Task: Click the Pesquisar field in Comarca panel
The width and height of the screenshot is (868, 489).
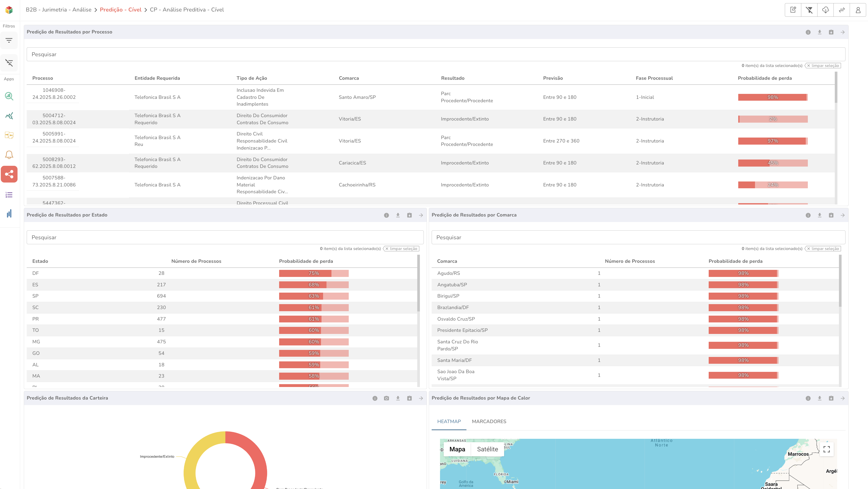Action: (x=638, y=237)
